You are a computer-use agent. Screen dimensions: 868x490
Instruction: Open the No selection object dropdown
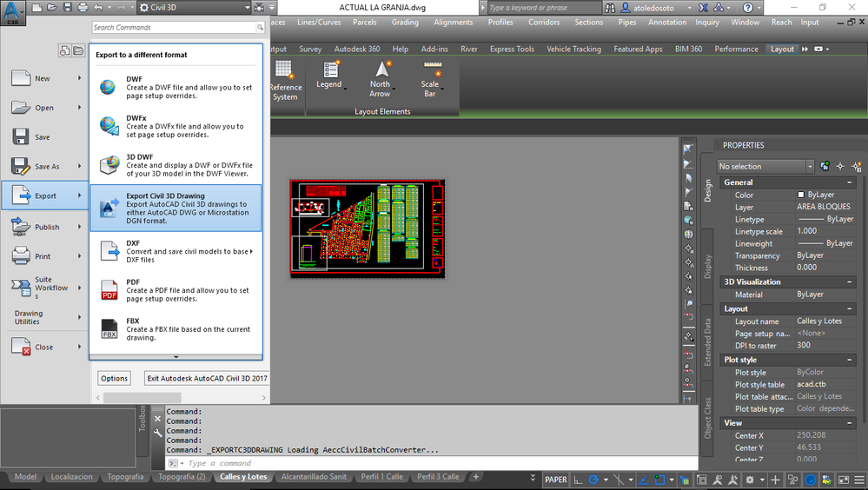(x=765, y=166)
